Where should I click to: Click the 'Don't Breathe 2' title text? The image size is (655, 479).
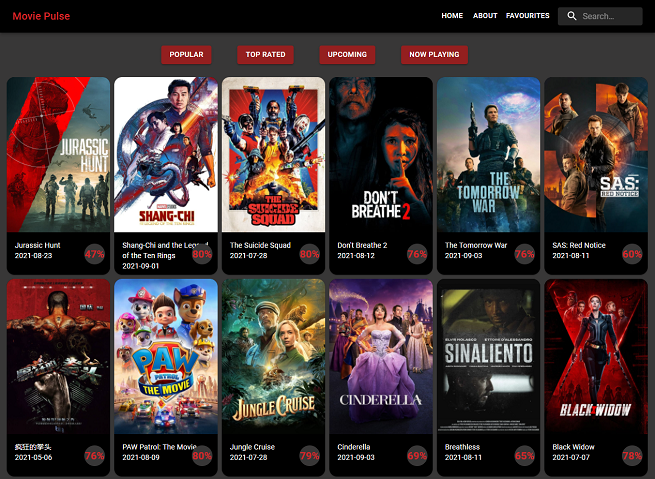coord(362,245)
